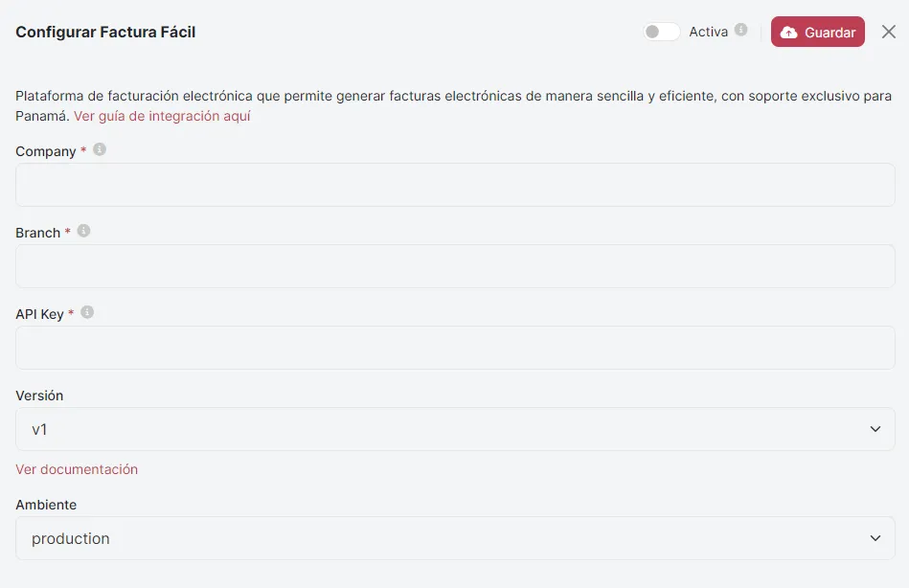
Task: Select the API Key input field
Action: coord(455,348)
